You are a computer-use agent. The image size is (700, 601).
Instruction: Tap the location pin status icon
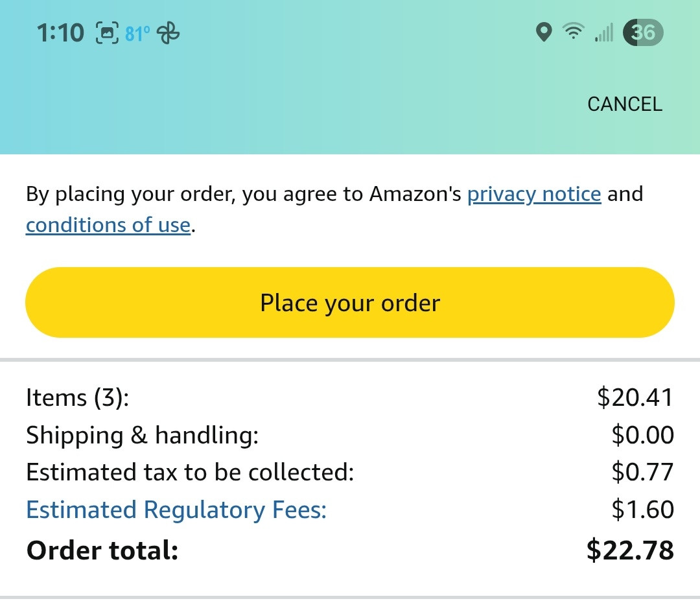coord(544,32)
